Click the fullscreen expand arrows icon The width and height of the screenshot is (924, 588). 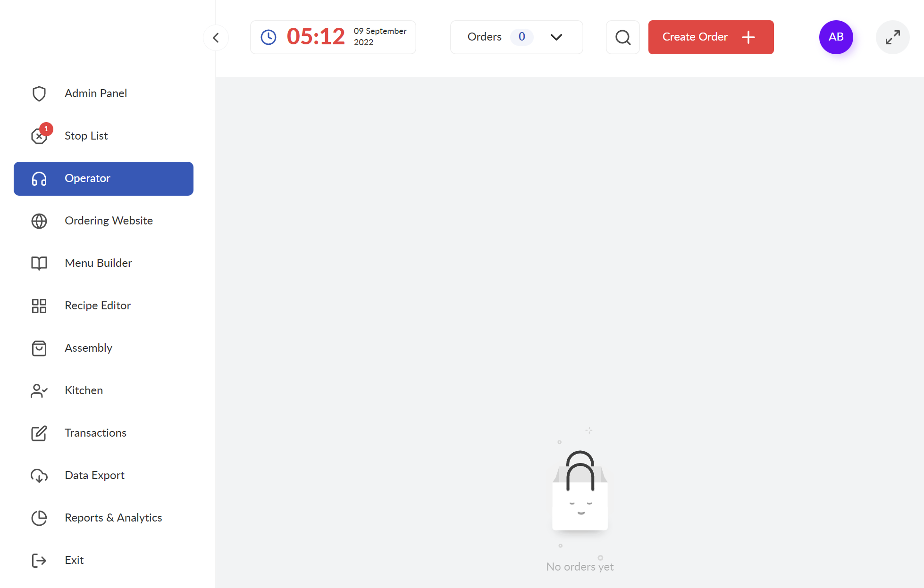coord(893,37)
